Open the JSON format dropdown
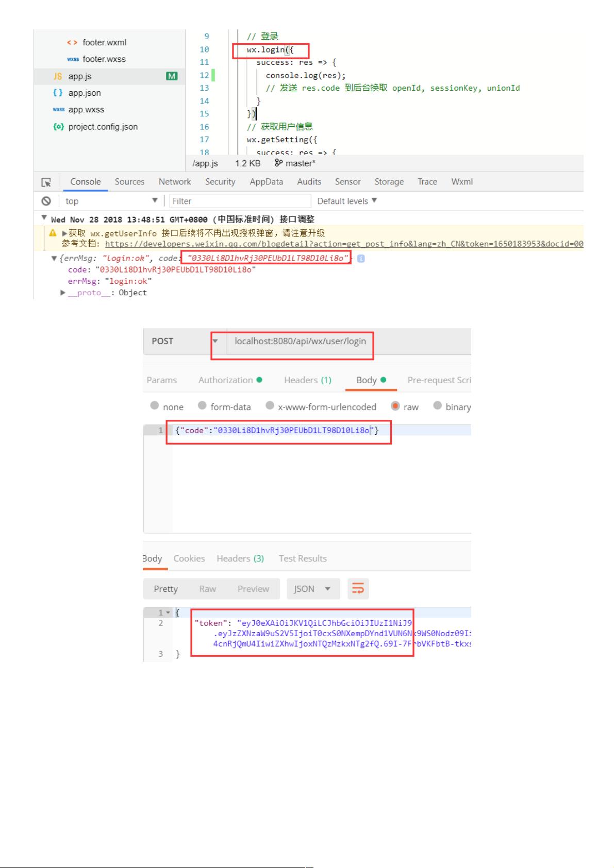The width and height of the screenshot is (614, 868). point(313,589)
